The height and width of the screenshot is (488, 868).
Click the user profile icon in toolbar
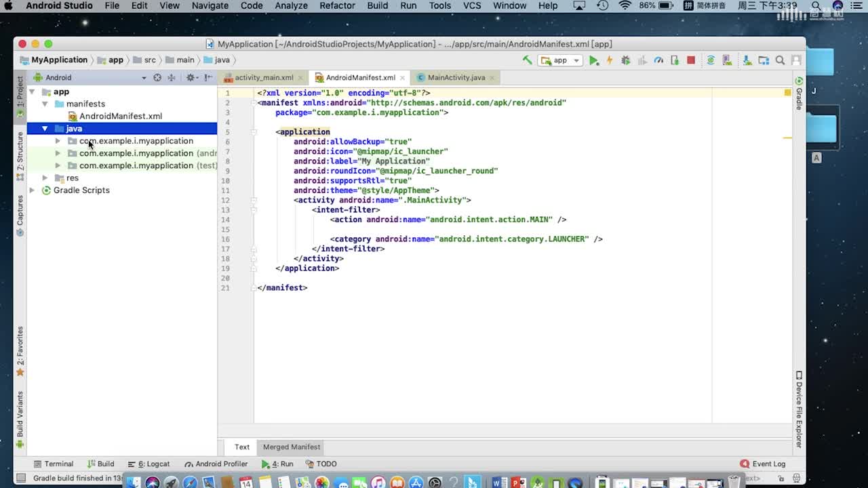[797, 60]
